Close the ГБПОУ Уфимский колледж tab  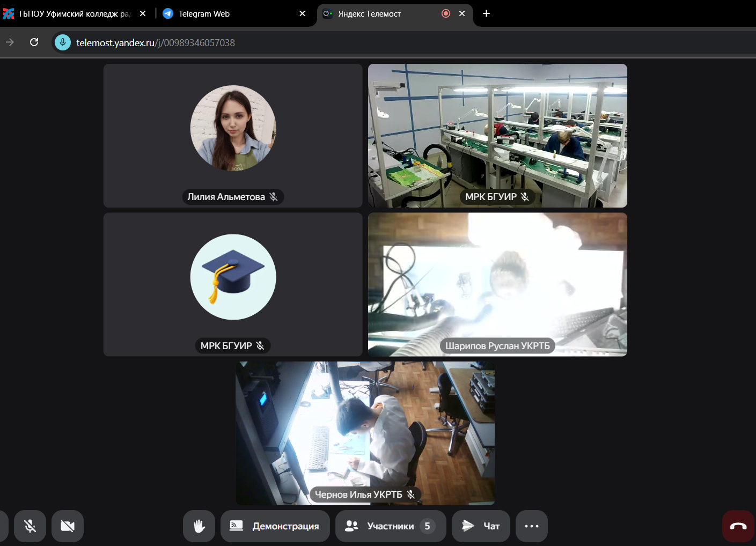point(143,13)
